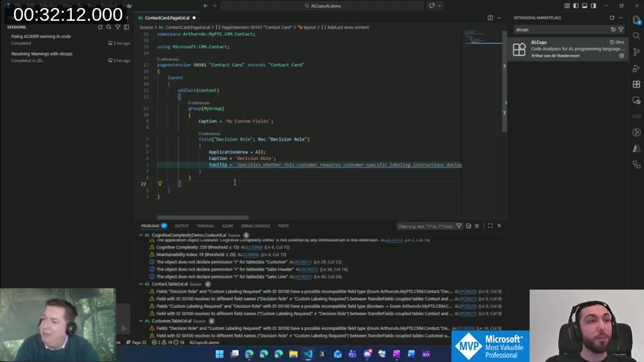
Task: Open the Explorer view in the activity bar
Action: tap(637, 19)
